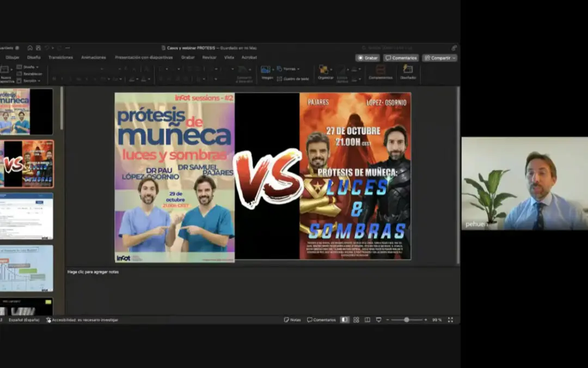Click the Save icon in title bar

38,48
